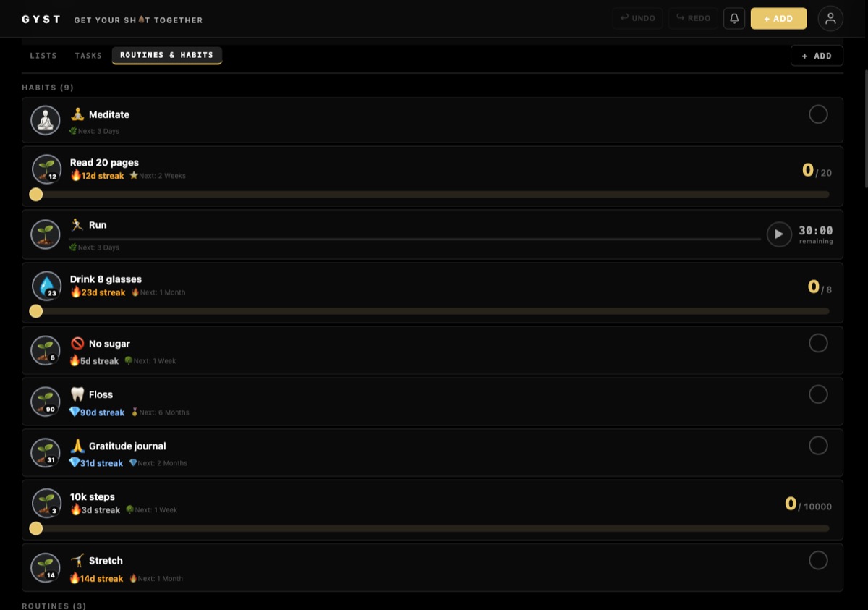Screen dimensions: 868x610
Task: Open the notifications bell icon
Action: pyautogui.click(x=734, y=18)
